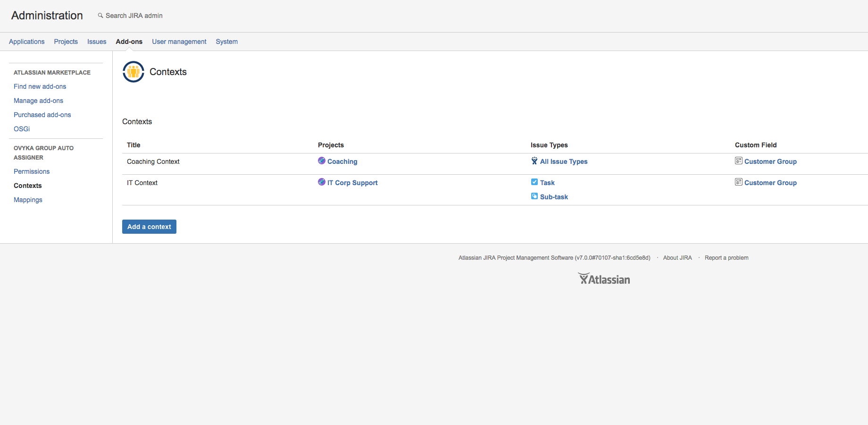
Task: Click the Ovyka Group Auto Assigner heading
Action: [x=43, y=153]
